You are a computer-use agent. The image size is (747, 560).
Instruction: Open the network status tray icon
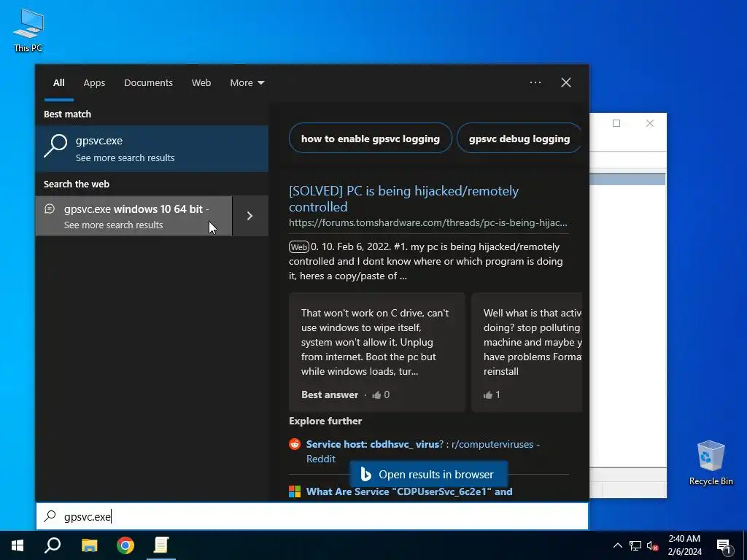(635, 545)
